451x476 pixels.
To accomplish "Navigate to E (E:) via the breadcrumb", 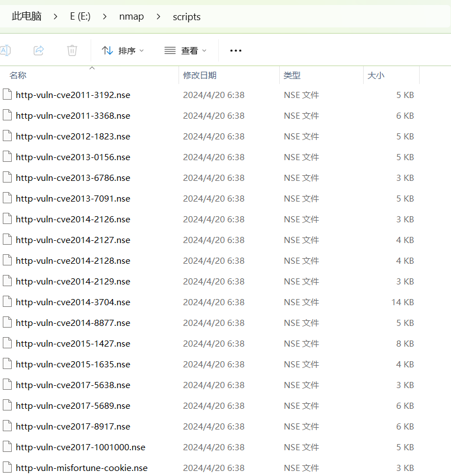I will coord(80,17).
